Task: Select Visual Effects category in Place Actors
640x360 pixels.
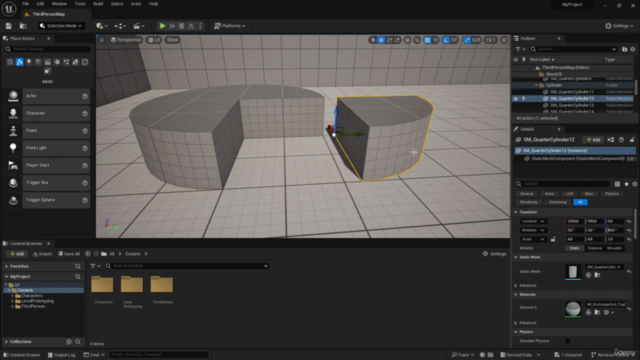Action: click(x=57, y=62)
